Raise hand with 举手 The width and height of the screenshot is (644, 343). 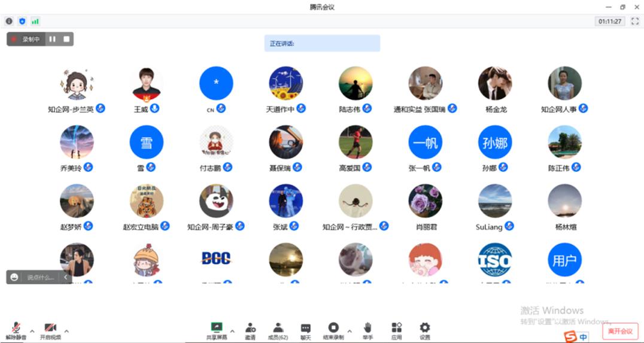point(367,331)
